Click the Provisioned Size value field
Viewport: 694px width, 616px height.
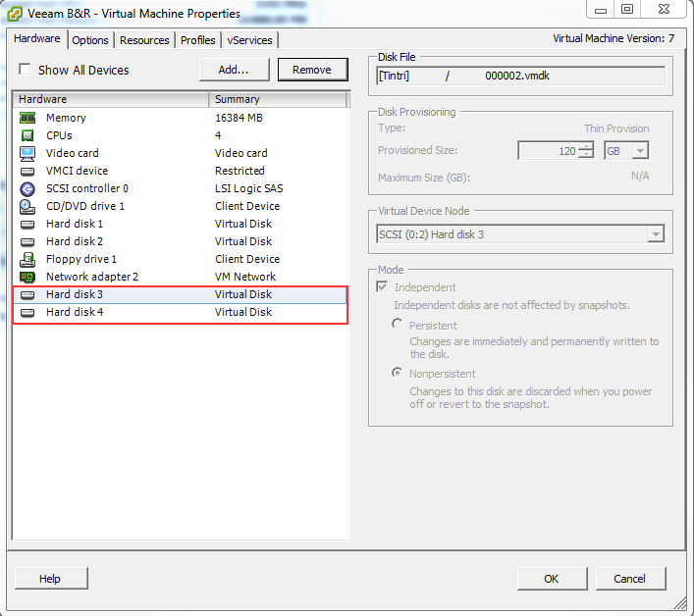(549, 151)
